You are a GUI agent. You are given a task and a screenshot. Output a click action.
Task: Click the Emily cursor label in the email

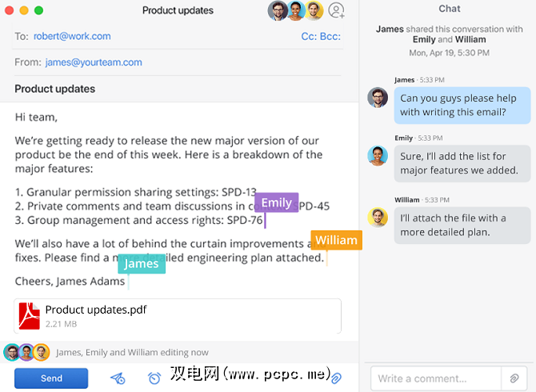276,202
